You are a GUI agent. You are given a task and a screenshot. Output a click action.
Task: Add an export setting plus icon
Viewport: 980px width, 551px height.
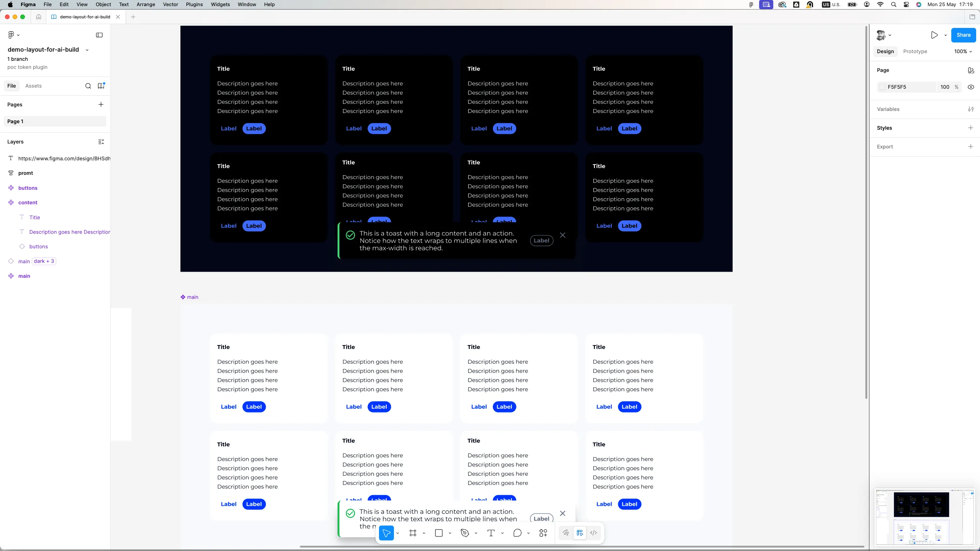[970, 147]
